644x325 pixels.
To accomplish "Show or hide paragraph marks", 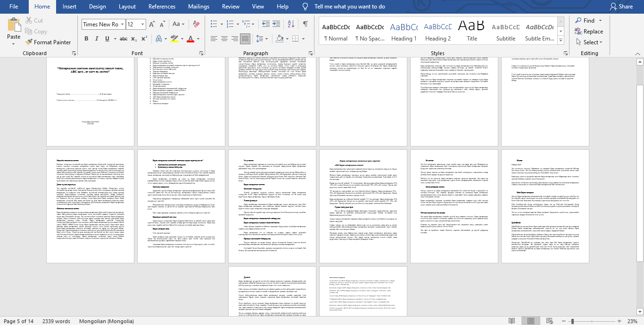I will tap(305, 24).
